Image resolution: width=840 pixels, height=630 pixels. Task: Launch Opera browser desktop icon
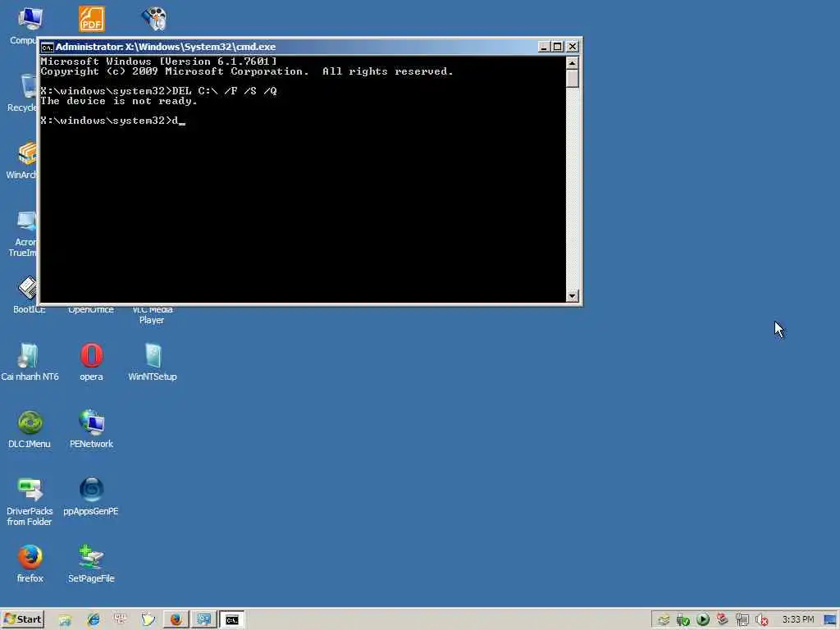(x=92, y=362)
